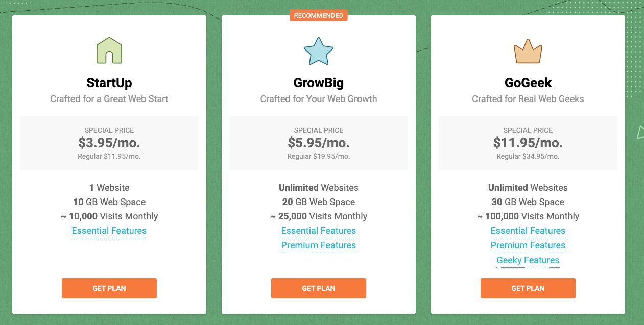This screenshot has height=325, width=644.
Task: View Premium Features for GoGeek plan
Action: (528, 245)
